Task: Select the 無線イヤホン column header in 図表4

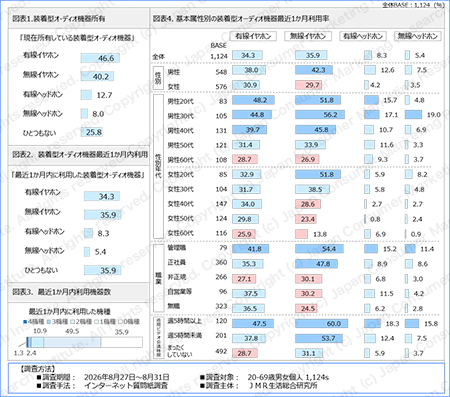Action: click(x=308, y=36)
